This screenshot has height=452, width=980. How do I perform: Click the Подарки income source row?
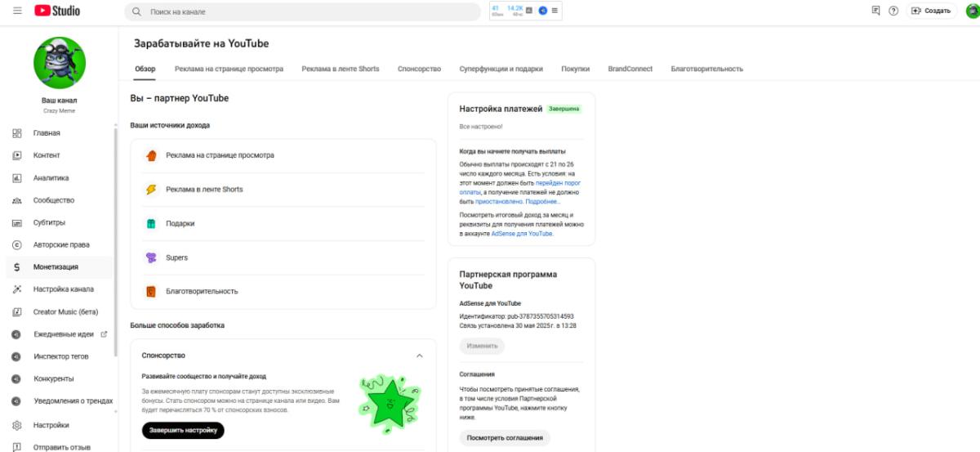[x=283, y=223]
